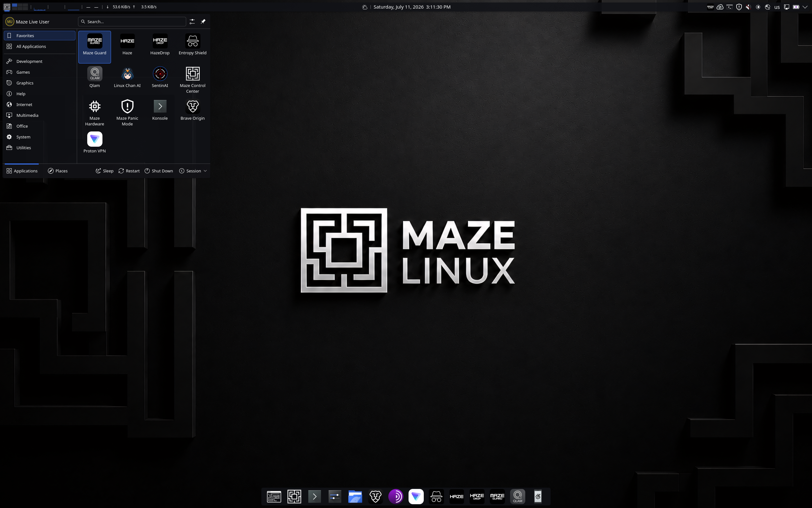Select the All Applications category
Image resolution: width=812 pixels, height=508 pixels.
(40, 46)
